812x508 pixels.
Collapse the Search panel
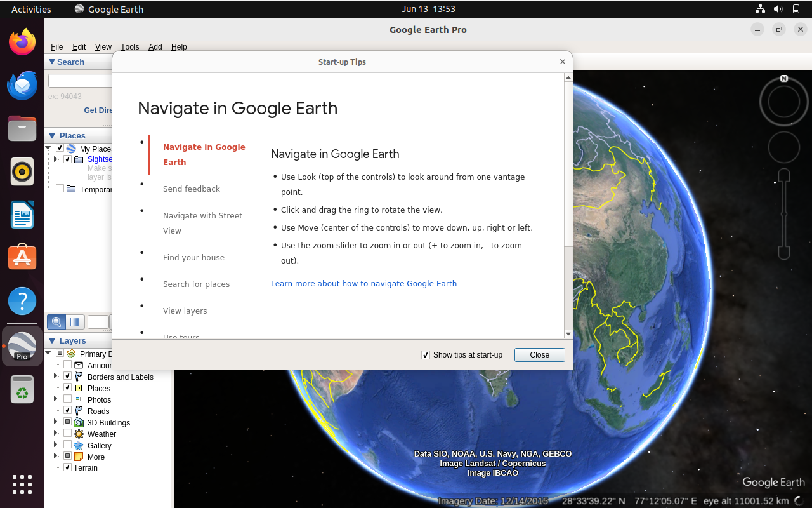(52, 62)
